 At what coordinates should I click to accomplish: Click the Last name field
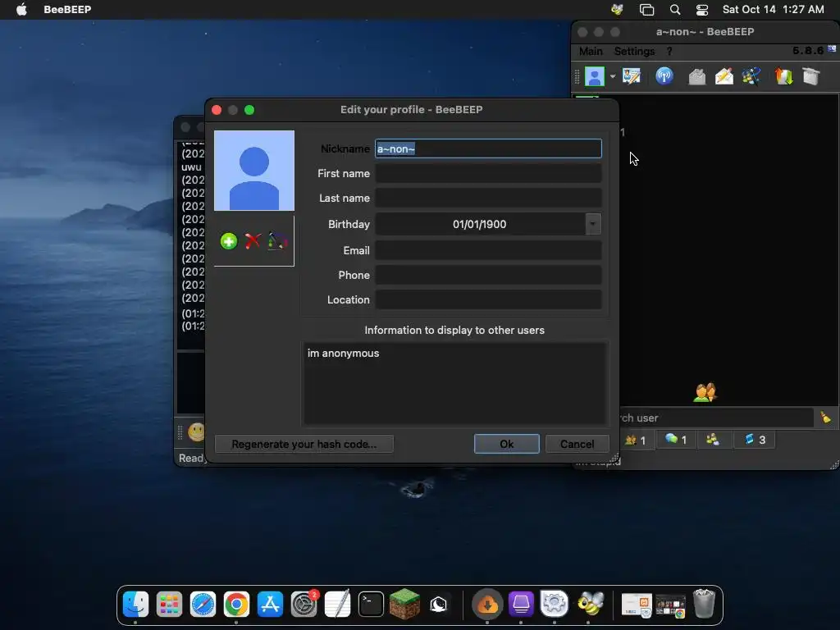(488, 199)
